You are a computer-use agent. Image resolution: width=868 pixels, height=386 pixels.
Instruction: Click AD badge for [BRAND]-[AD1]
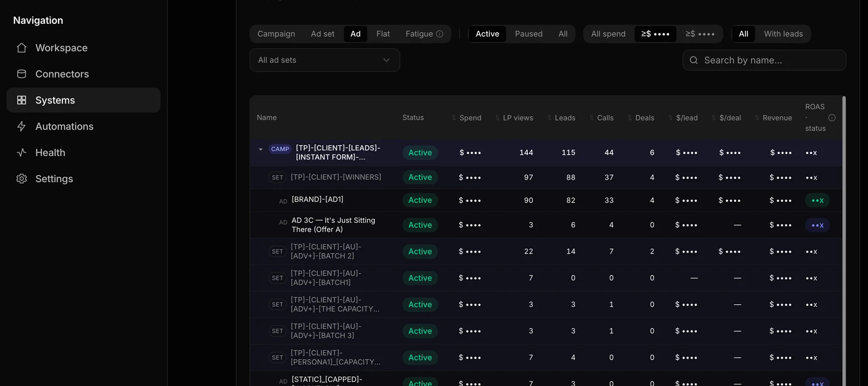[x=283, y=201]
